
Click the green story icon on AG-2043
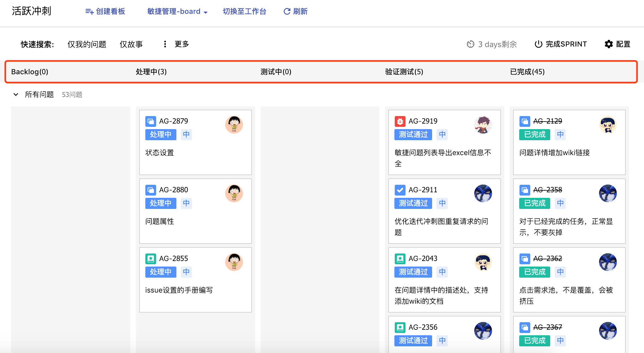(x=400, y=259)
